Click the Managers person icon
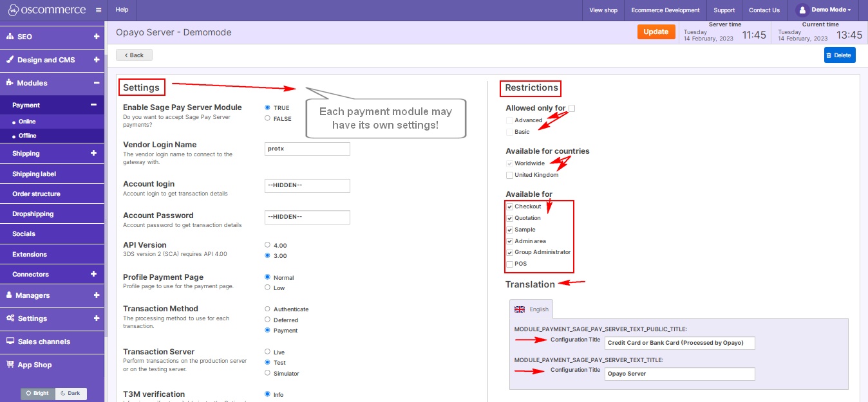 click(10, 295)
